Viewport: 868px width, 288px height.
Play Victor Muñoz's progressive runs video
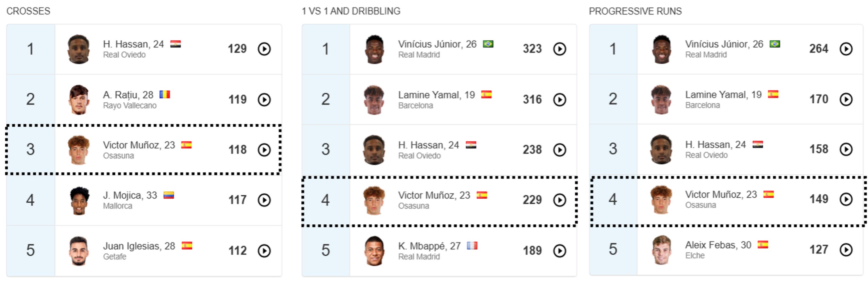click(846, 199)
